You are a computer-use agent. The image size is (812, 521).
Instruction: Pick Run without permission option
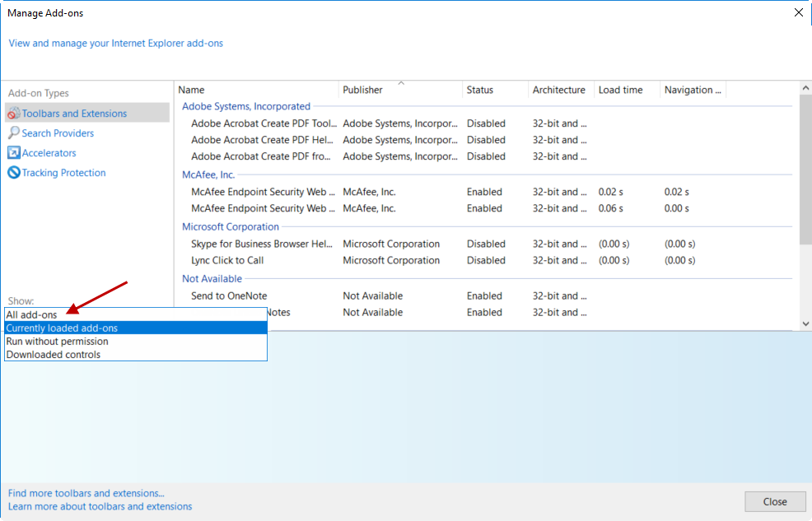click(x=136, y=342)
